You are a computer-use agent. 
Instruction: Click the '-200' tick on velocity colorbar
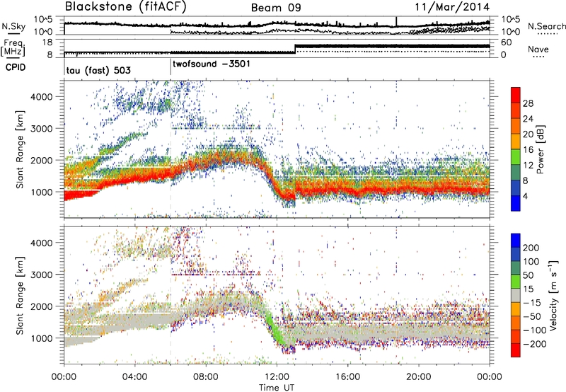pos(534,344)
